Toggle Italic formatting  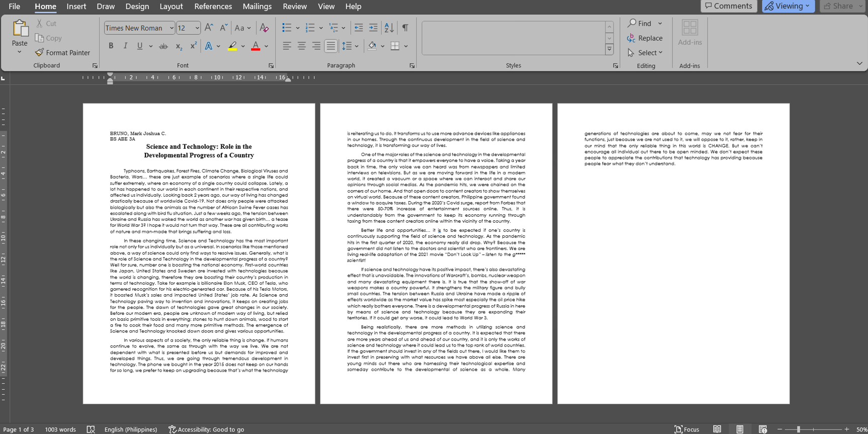coord(125,46)
